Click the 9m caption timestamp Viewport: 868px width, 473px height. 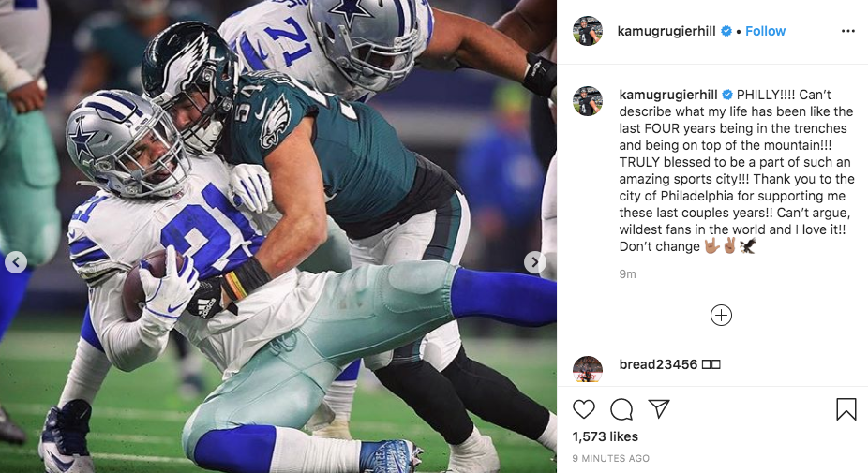point(627,273)
